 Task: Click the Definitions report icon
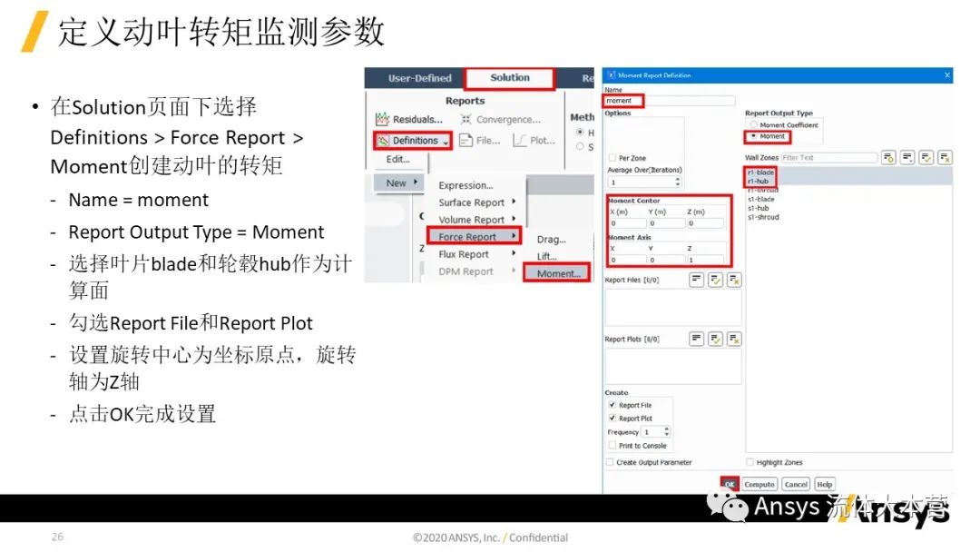tap(383, 141)
